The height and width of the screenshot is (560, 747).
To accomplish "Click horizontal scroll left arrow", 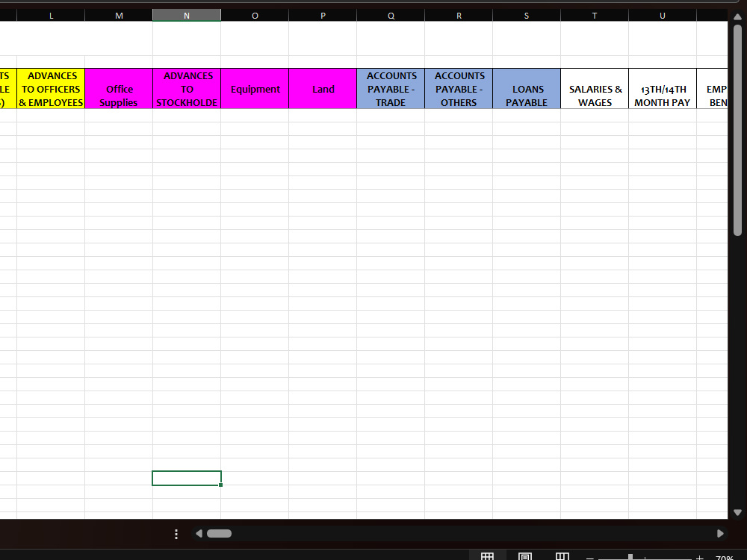I will (199, 533).
